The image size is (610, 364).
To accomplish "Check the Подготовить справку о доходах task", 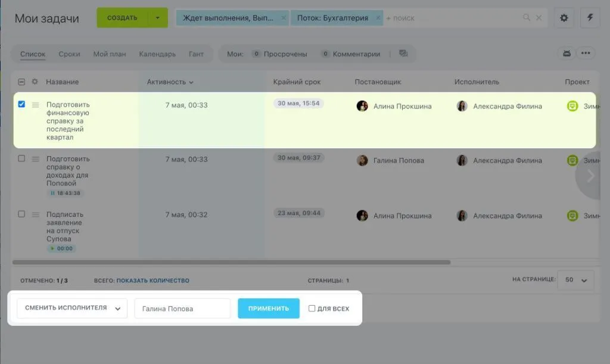I will coord(21,159).
